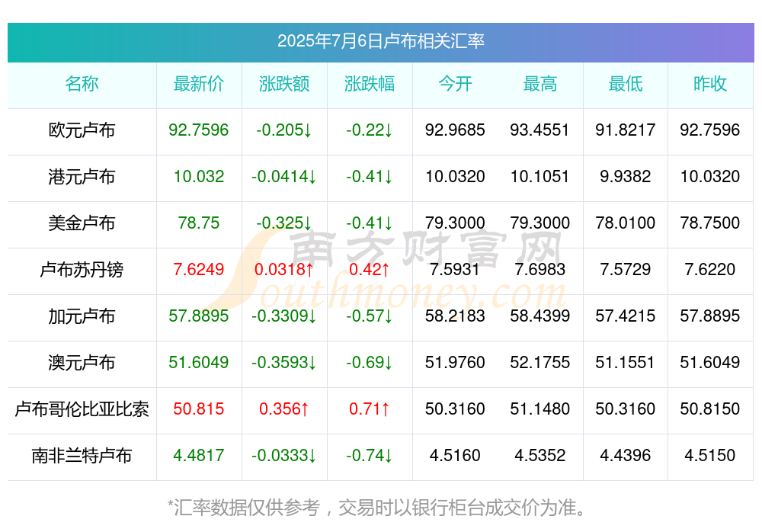Click change percent 0.42↑

pos(370,269)
